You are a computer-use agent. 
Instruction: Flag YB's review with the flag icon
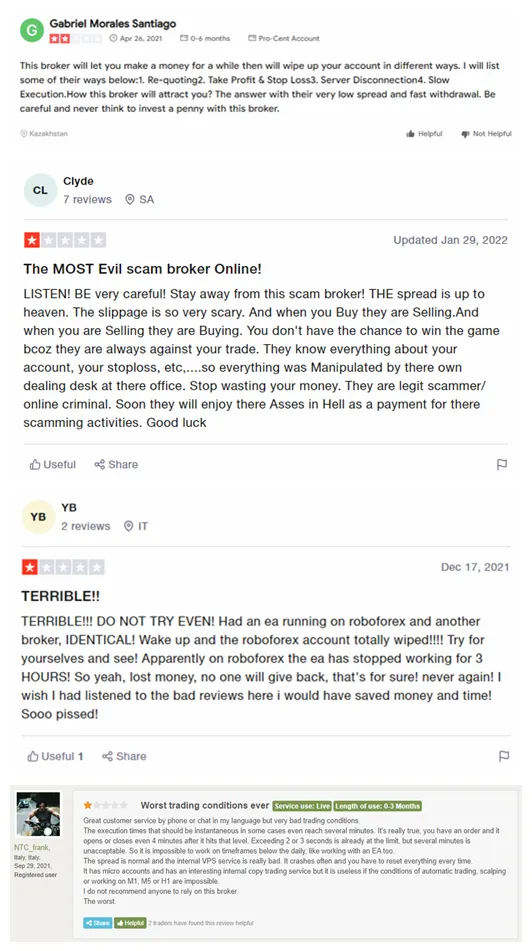coord(503,756)
